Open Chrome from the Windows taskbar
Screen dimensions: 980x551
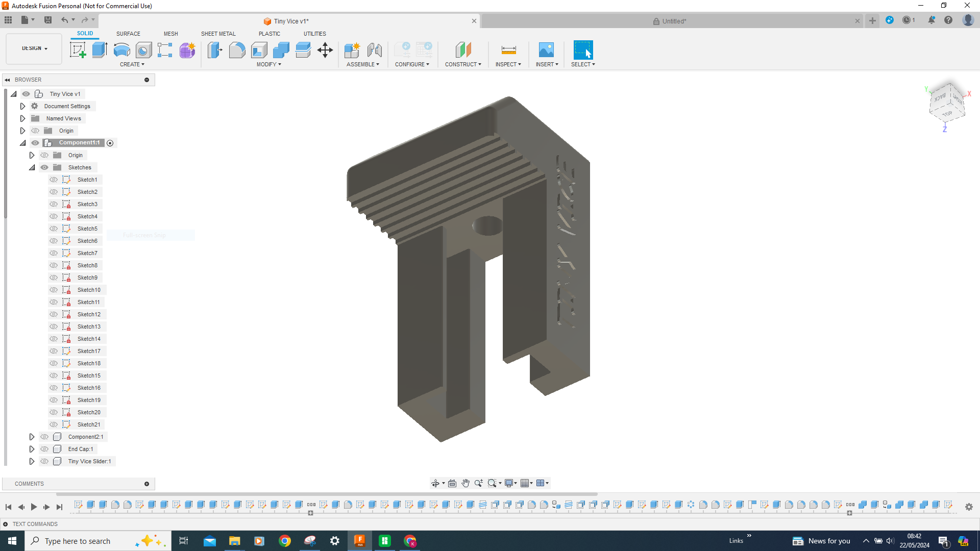[x=285, y=541]
